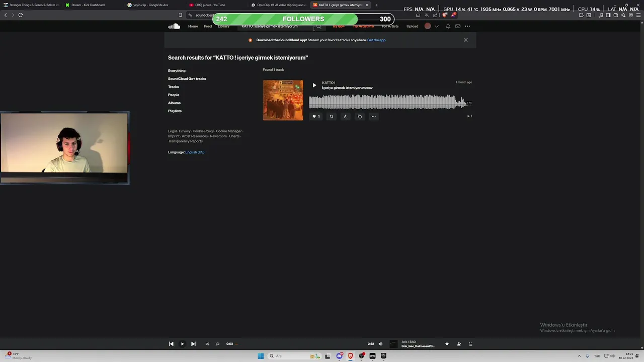Open the Windows Start menu
The width and height of the screenshot is (644, 362).
tap(261, 356)
